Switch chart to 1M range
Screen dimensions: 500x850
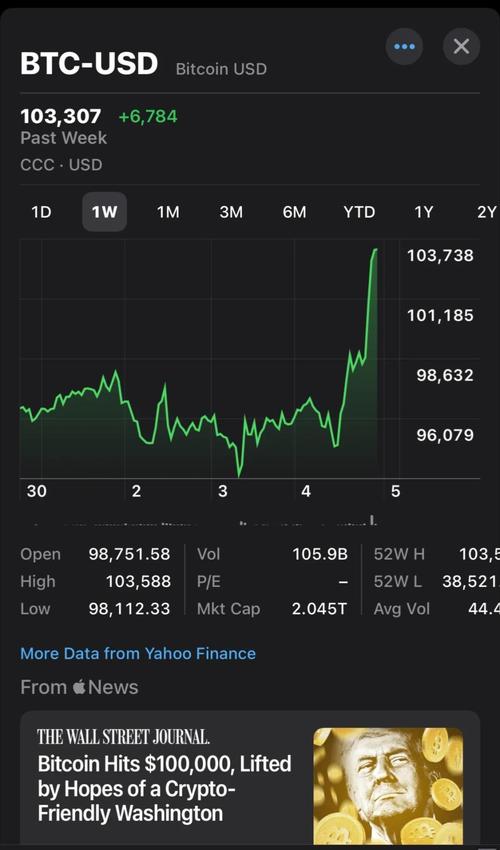(168, 212)
